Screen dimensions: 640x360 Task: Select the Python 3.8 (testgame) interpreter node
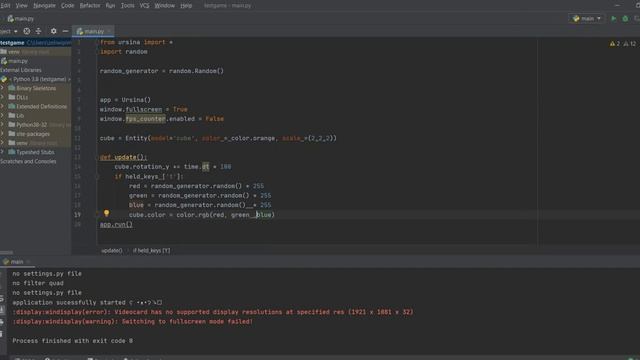click(36, 79)
